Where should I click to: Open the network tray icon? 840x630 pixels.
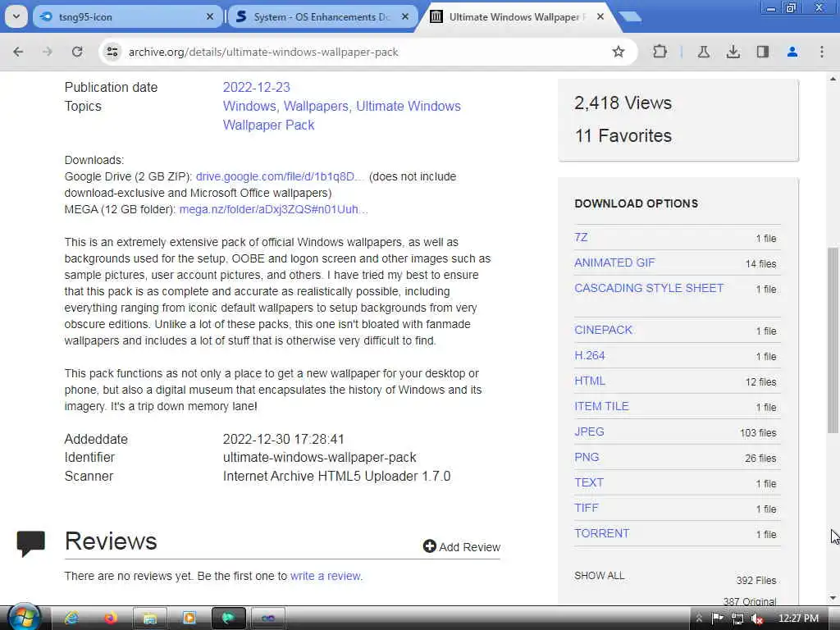737,619
